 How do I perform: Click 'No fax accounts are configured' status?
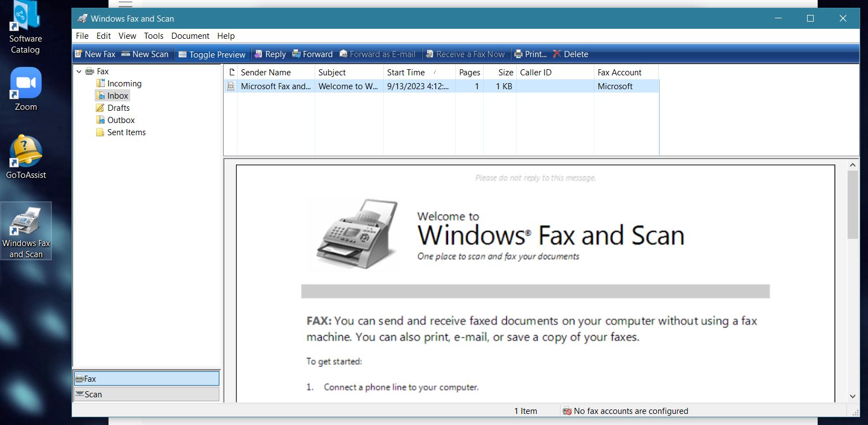click(625, 411)
